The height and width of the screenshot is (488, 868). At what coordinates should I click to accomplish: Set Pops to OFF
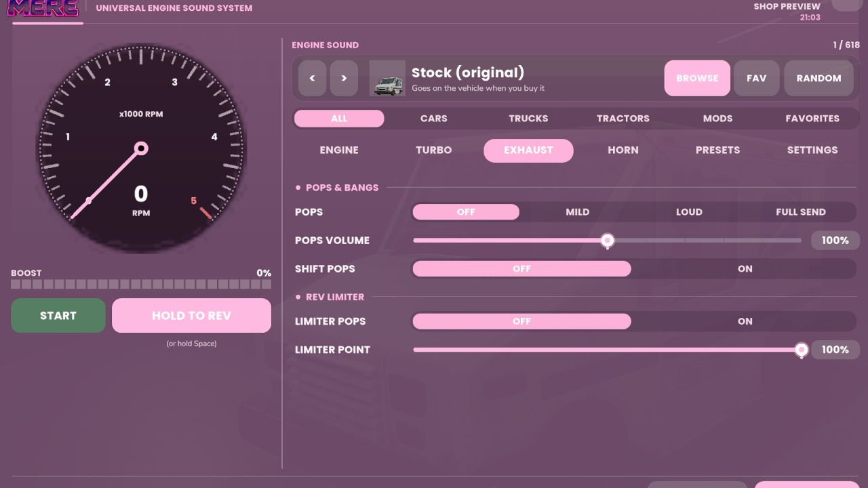[x=466, y=212]
